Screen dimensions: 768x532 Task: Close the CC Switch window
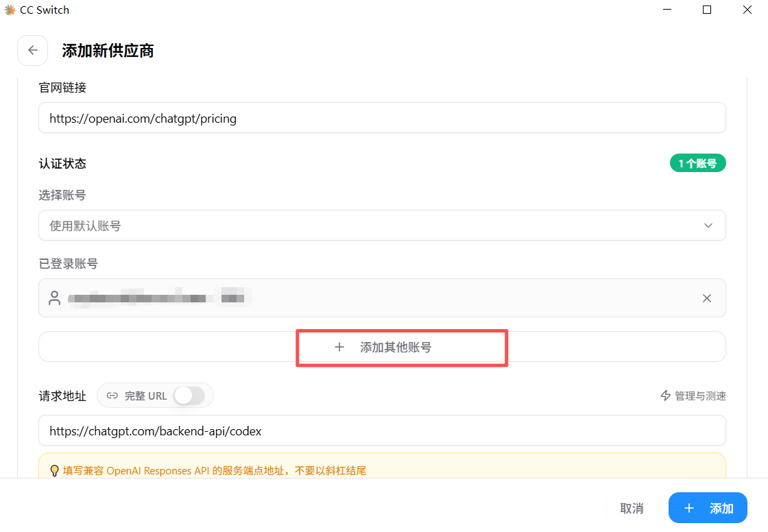[x=747, y=10]
